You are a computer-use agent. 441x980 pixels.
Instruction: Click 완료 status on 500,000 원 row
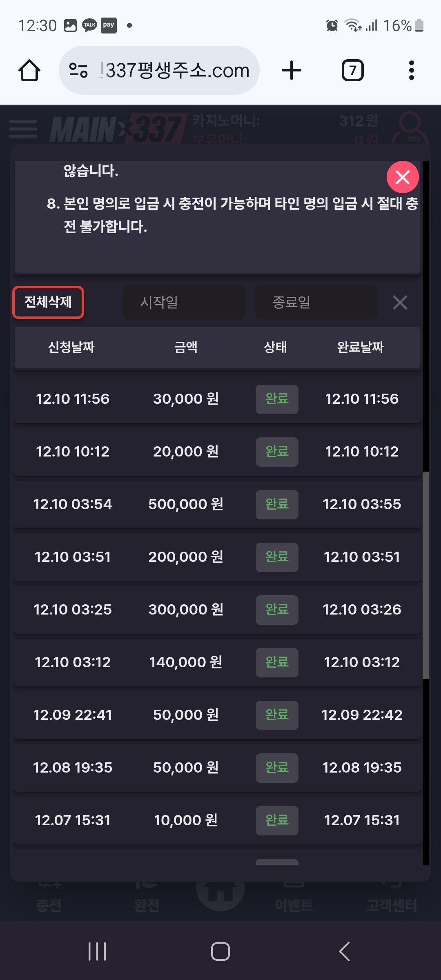(277, 504)
